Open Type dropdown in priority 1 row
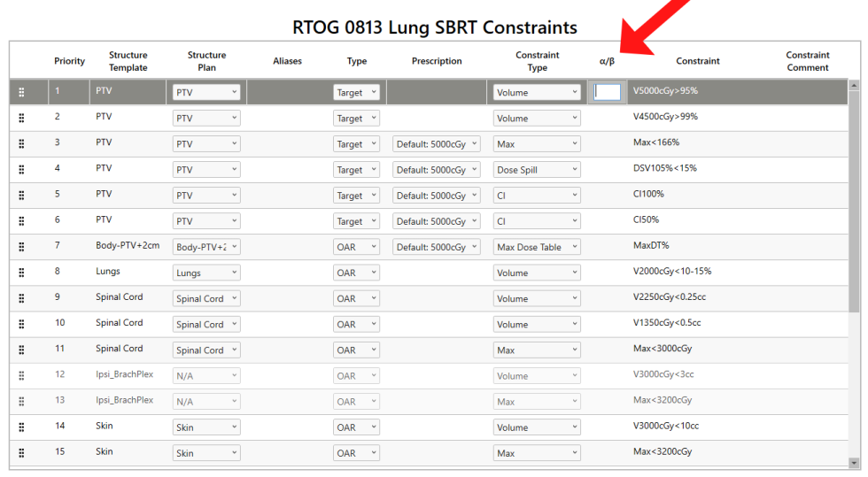This screenshot has width=868, height=477. [356, 92]
